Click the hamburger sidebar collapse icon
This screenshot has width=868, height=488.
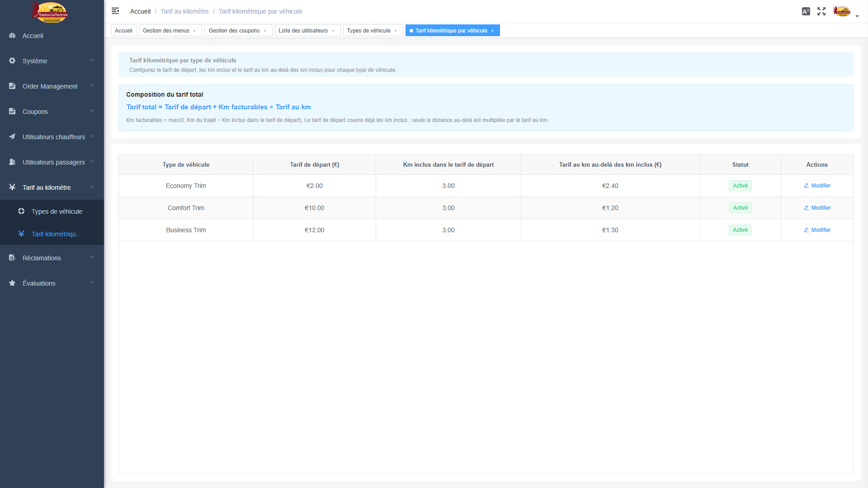tap(115, 11)
